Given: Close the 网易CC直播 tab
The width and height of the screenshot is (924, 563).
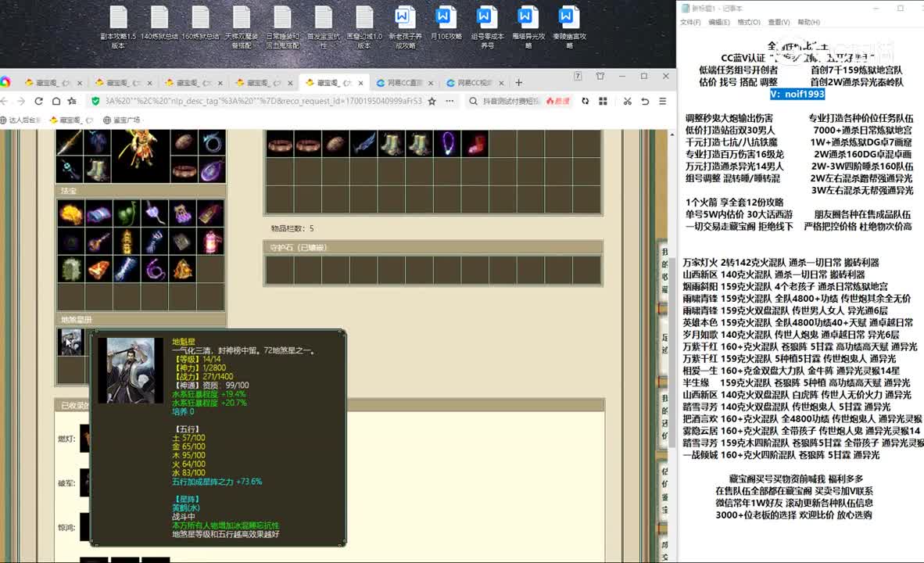Looking at the screenshot, I should tap(431, 83).
